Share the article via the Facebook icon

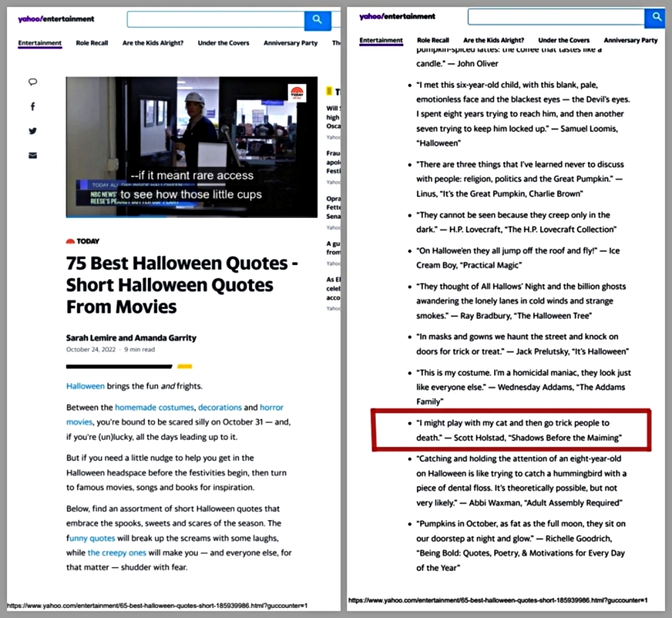(x=33, y=106)
